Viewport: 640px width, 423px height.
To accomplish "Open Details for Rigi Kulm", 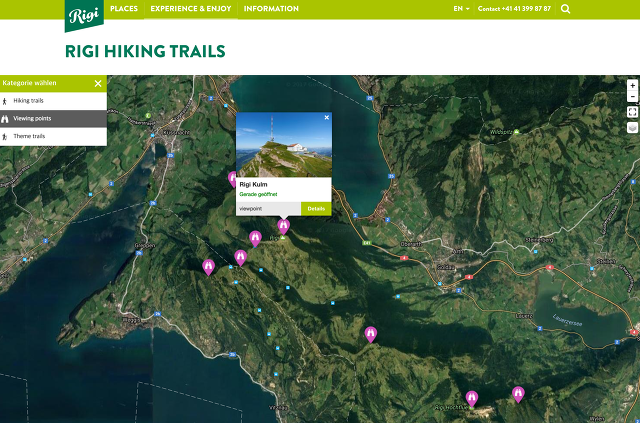I will tap(316, 209).
